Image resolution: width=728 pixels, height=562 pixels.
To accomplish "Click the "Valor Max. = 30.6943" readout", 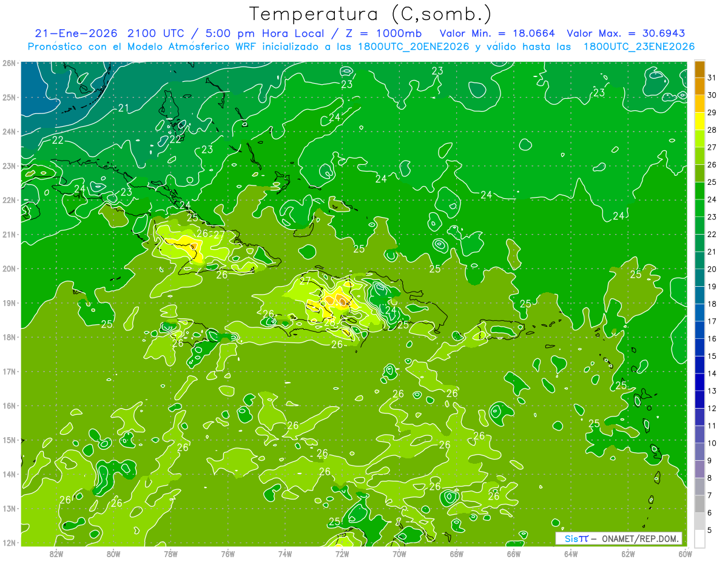I will point(626,33).
